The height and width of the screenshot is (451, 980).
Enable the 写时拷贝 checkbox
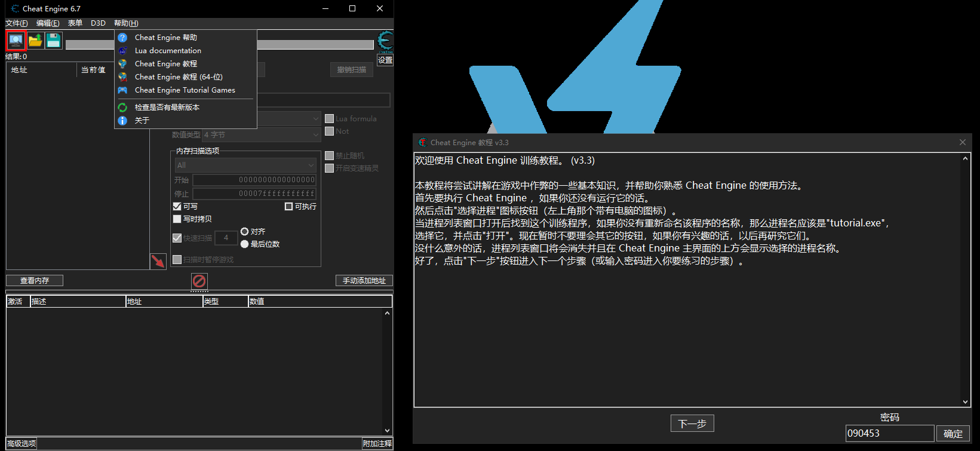tap(177, 219)
